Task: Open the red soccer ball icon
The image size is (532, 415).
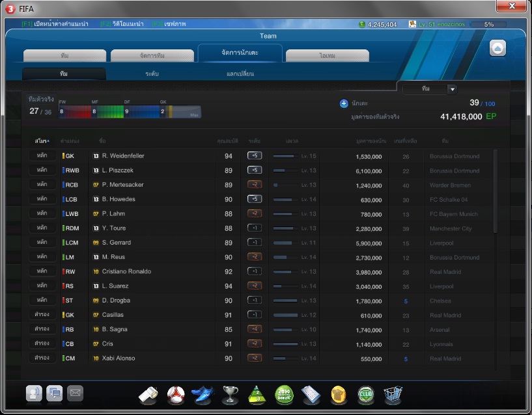Action: pyautogui.click(x=176, y=395)
